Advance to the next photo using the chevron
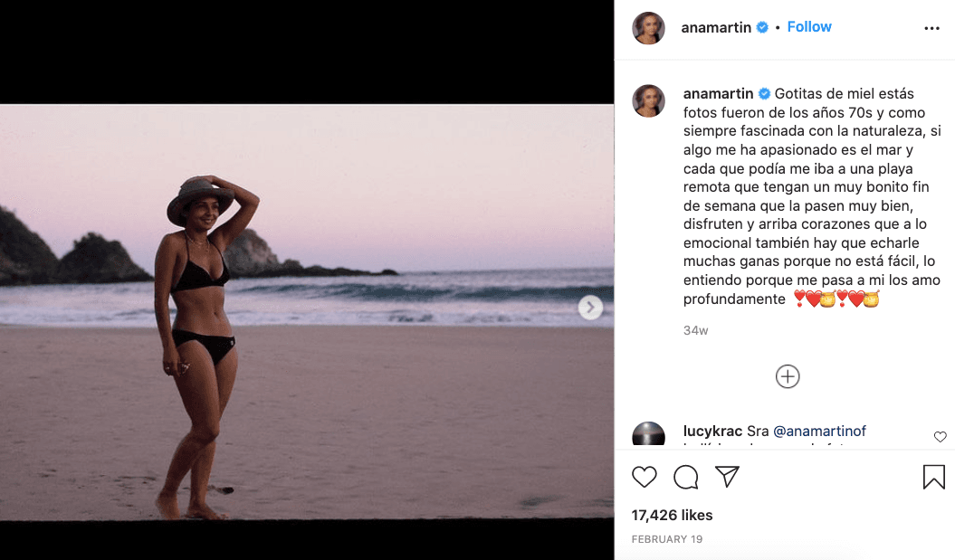The width and height of the screenshot is (955, 560). tap(590, 308)
